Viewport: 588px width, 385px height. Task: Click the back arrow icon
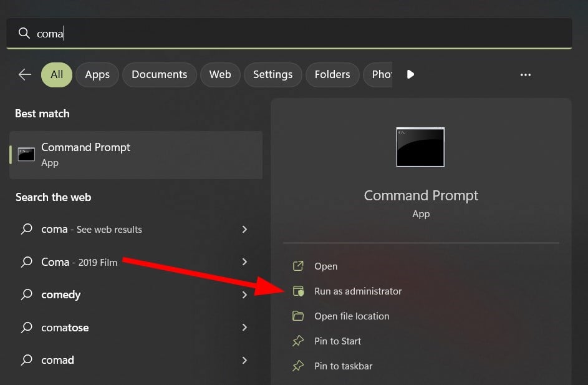tap(25, 75)
